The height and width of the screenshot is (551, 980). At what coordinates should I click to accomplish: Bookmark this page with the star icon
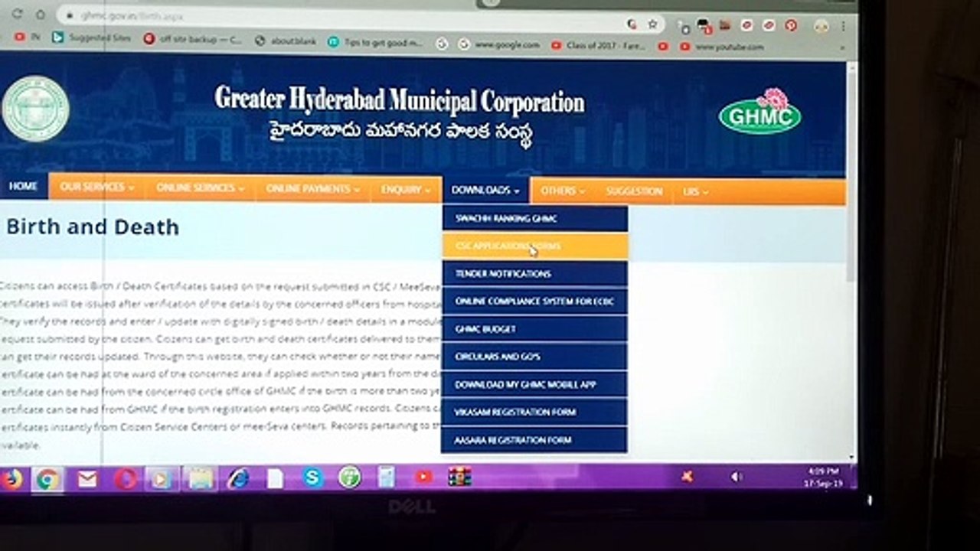tap(652, 24)
